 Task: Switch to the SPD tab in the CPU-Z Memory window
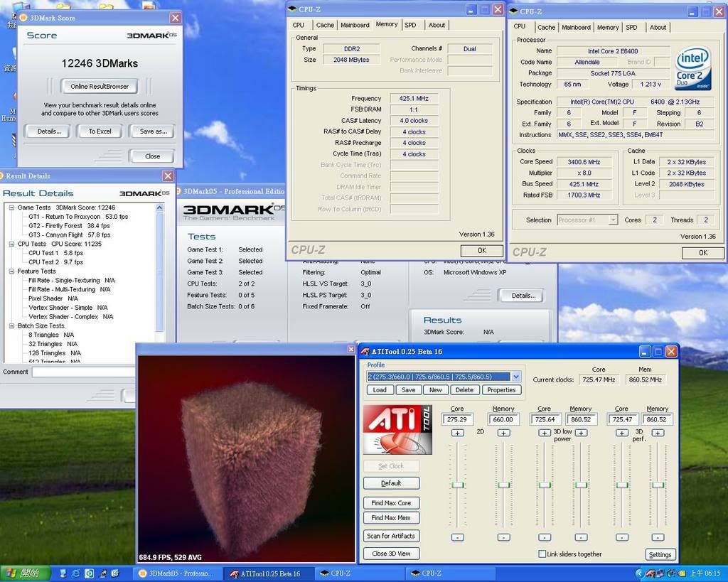(x=410, y=25)
